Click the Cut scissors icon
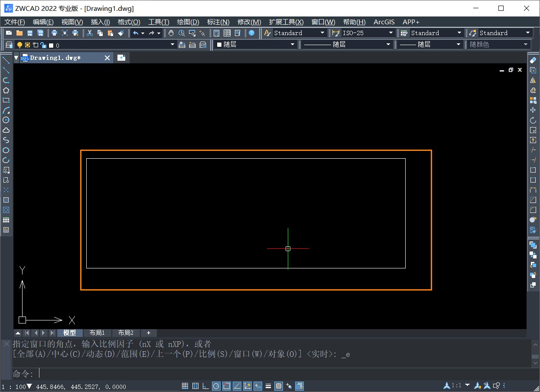540x392 pixels. click(90, 33)
